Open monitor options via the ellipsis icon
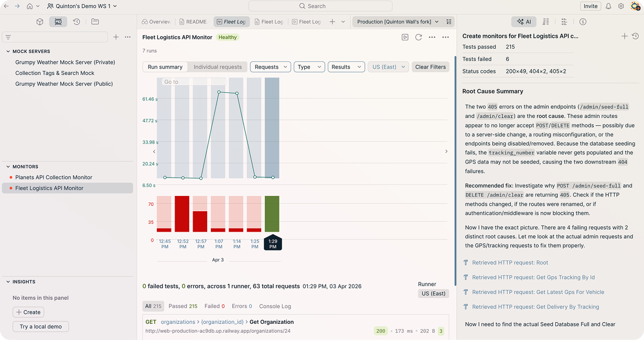 tap(433, 37)
